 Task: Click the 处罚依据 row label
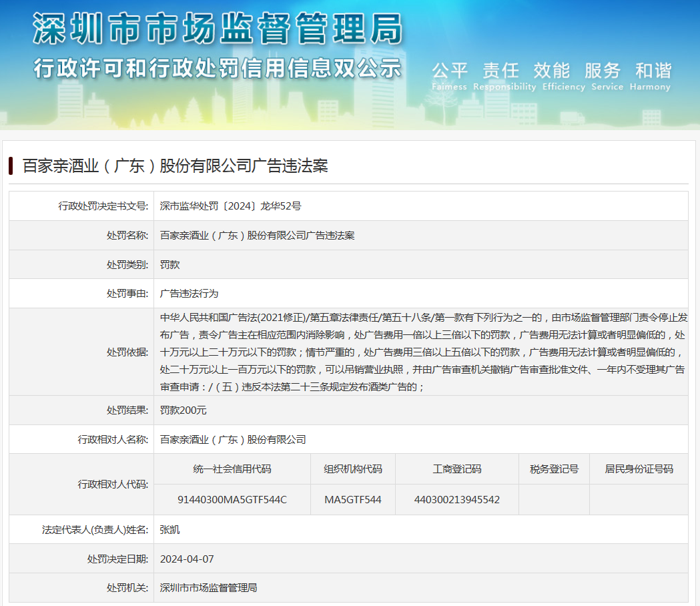click(x=127, y=352)
